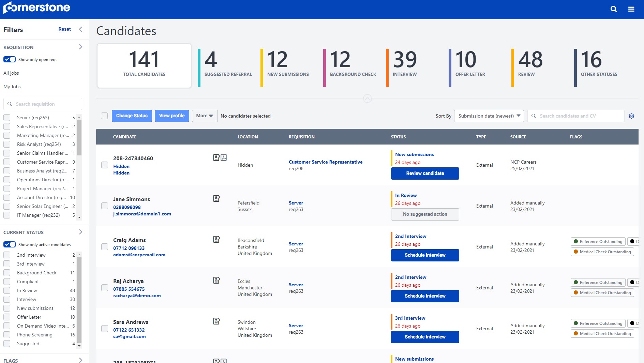Select the Total Candidates tile

tap(144, 66)
